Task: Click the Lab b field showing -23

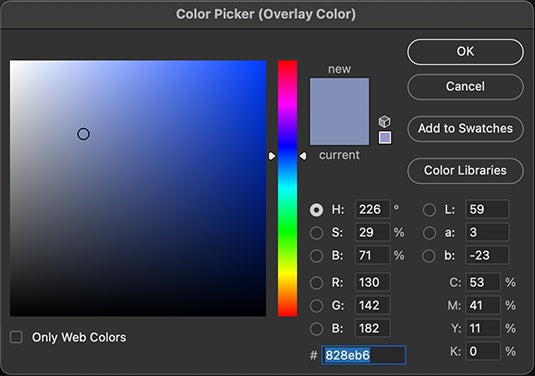Action: pyautogui.click(x=487, y=255)
